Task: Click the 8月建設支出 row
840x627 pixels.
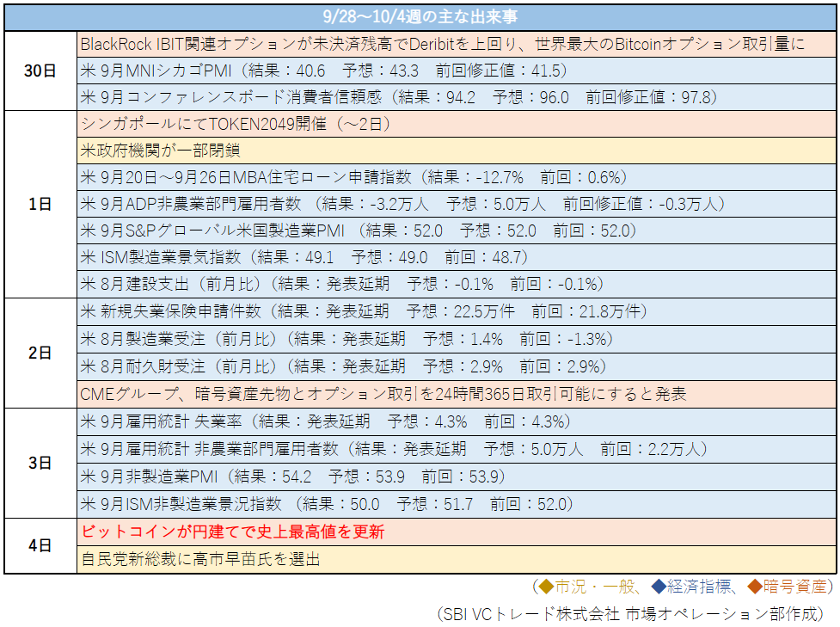Action: pos(457,284)
